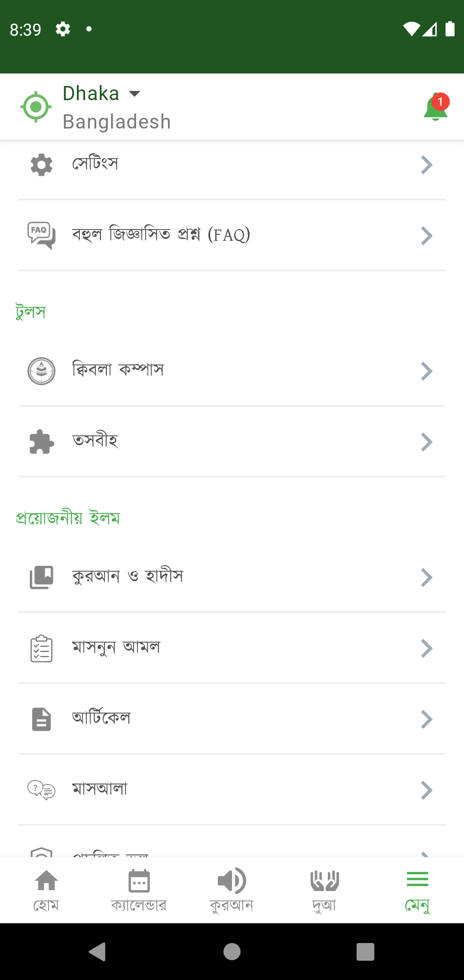Expand the Dhaka location dropdown
Viewport: 464px width, 980px height.
click(x=134, y=94)
